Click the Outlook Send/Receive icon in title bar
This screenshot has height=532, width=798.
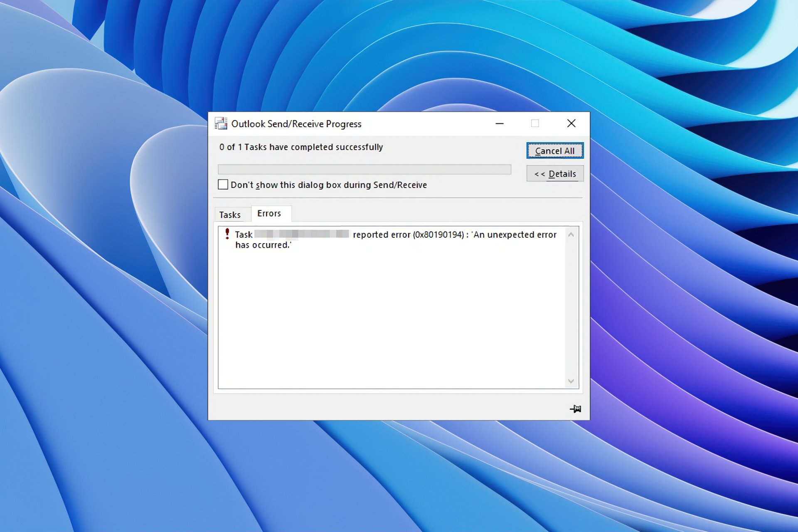tap(221, 123)
